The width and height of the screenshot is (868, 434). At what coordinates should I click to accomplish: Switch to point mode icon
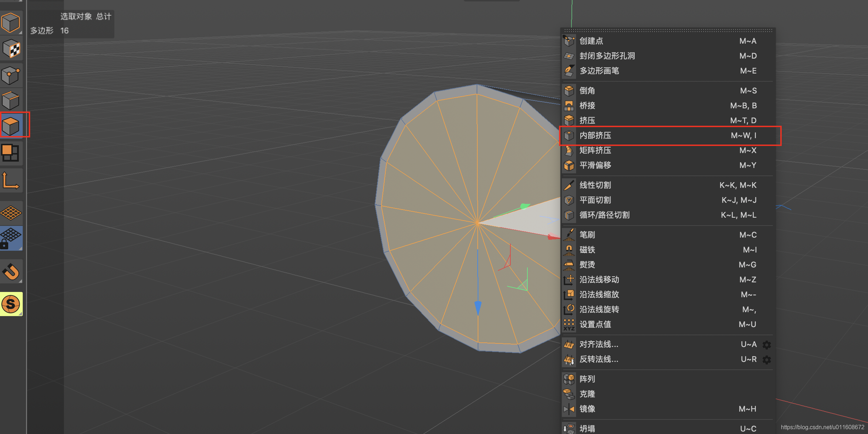click(11, 75)
